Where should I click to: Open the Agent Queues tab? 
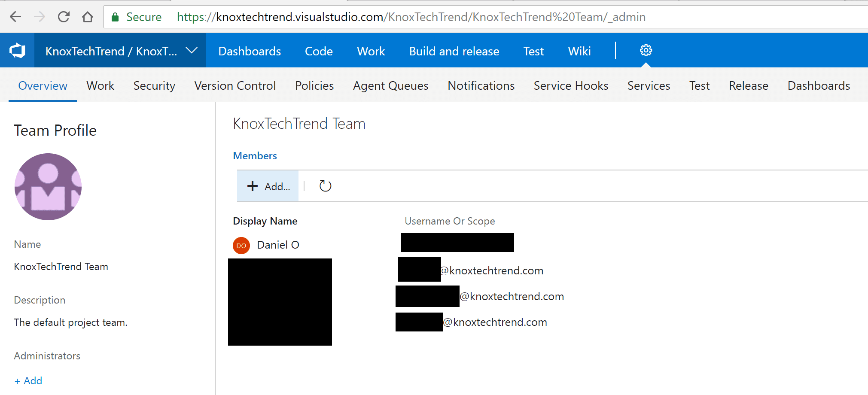[x=390, y=85]
